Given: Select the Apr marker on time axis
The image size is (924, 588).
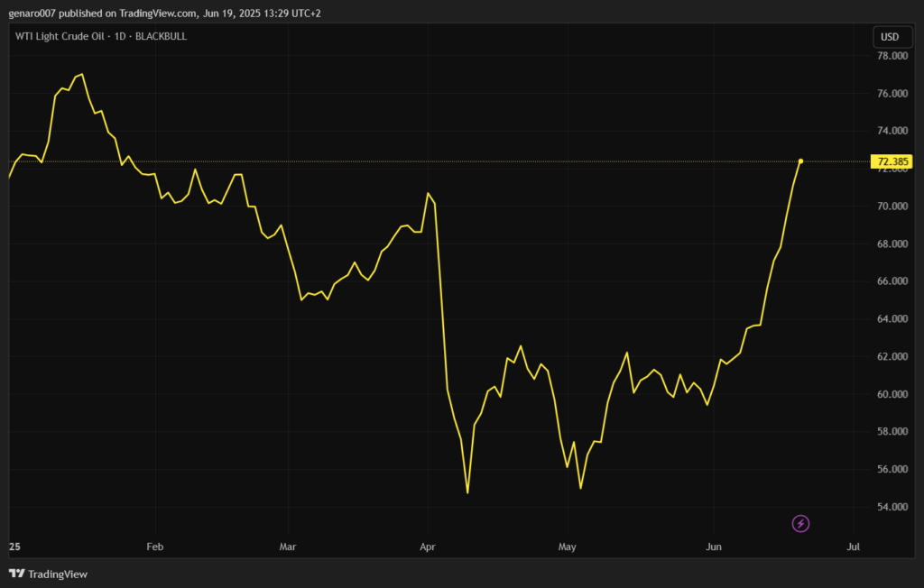Looking at the screenshot, I should 428,547.
